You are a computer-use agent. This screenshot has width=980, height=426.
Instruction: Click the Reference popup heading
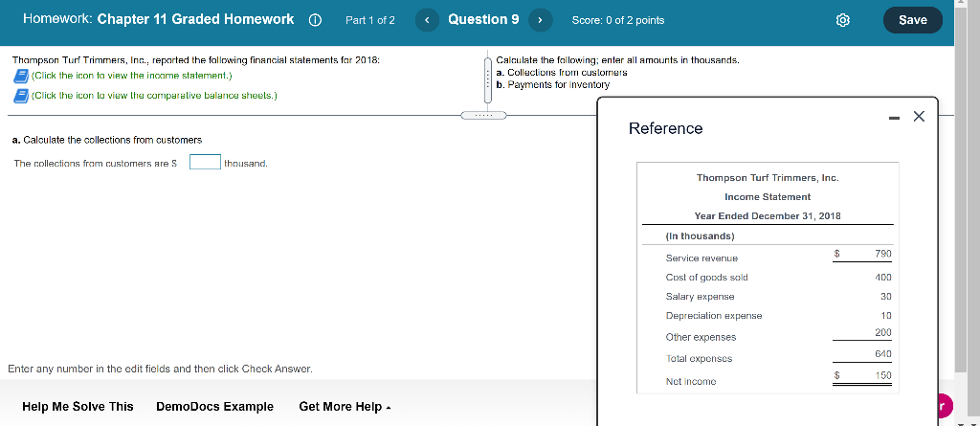click(x=666, y=128)
